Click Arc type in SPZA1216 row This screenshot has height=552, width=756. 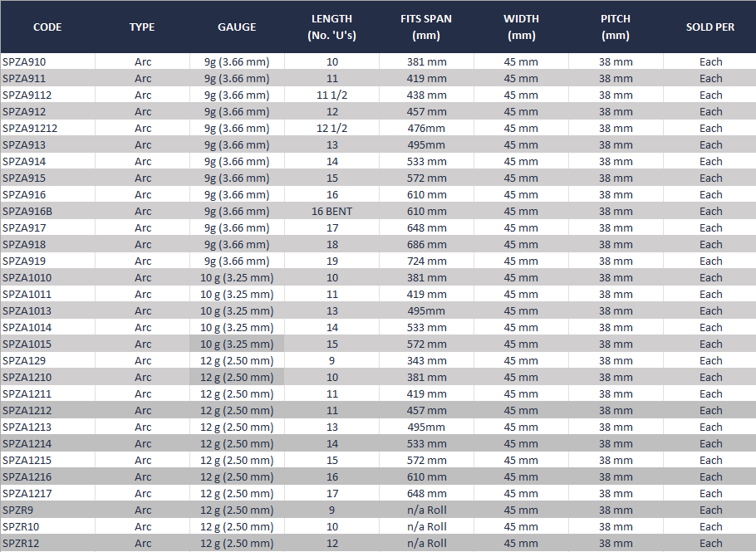143,476
